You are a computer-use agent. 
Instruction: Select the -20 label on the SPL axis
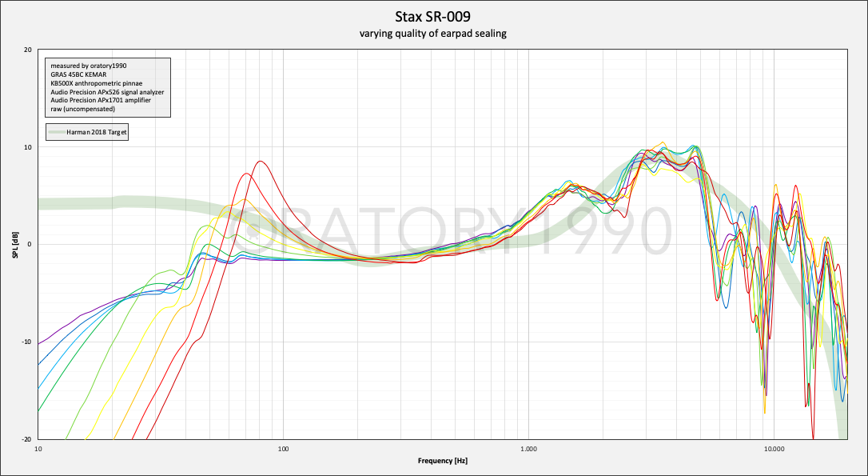tap(26, 439)
